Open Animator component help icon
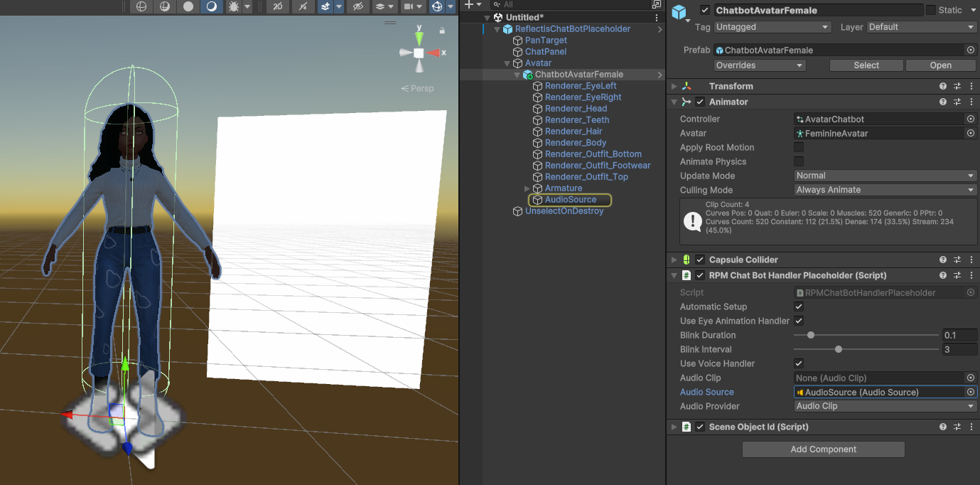This screenshot has height=485, width=980. (x=942, y=102)
